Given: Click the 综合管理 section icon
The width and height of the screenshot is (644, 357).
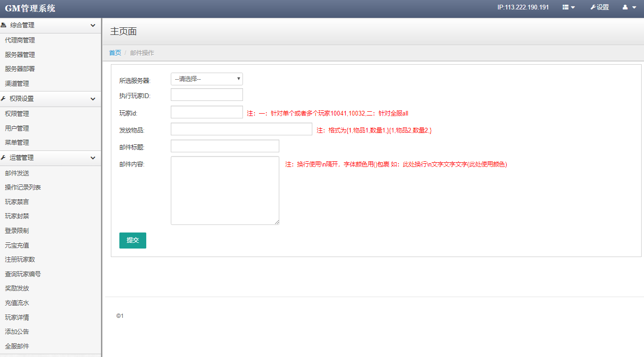Looking at the screenshot, I should pos(4,25).
